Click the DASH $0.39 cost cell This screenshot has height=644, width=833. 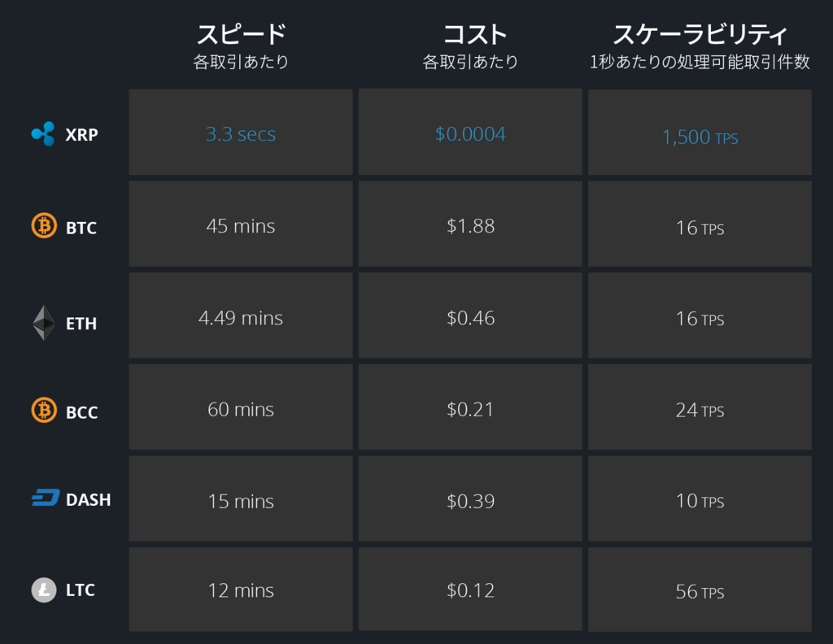click(x=470, y=498)
